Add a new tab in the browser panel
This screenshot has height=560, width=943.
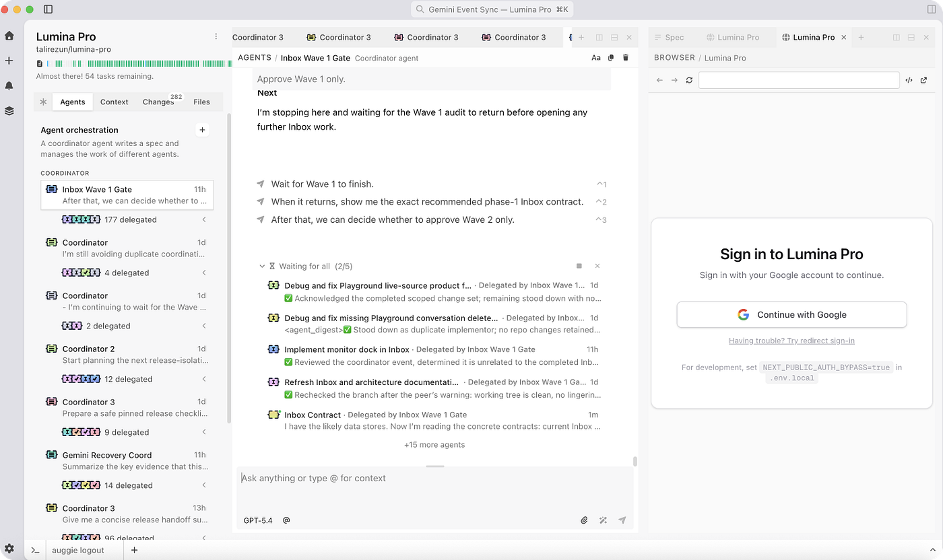click(861, 38)
